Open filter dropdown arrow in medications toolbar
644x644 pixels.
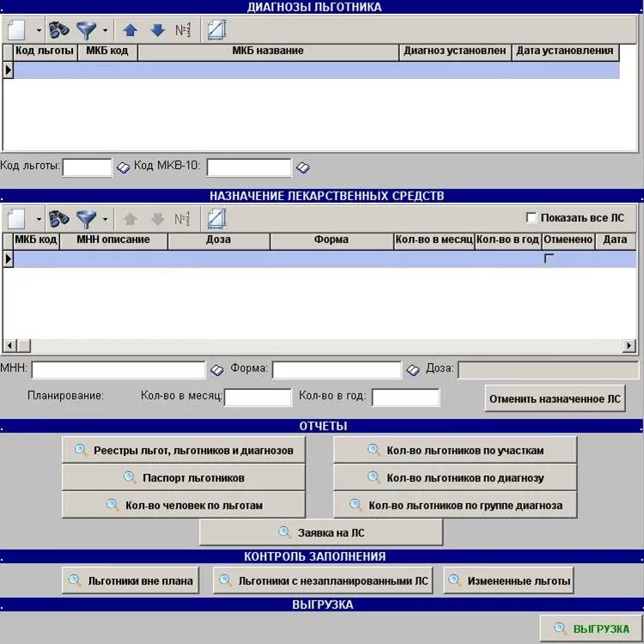[105, 219]
